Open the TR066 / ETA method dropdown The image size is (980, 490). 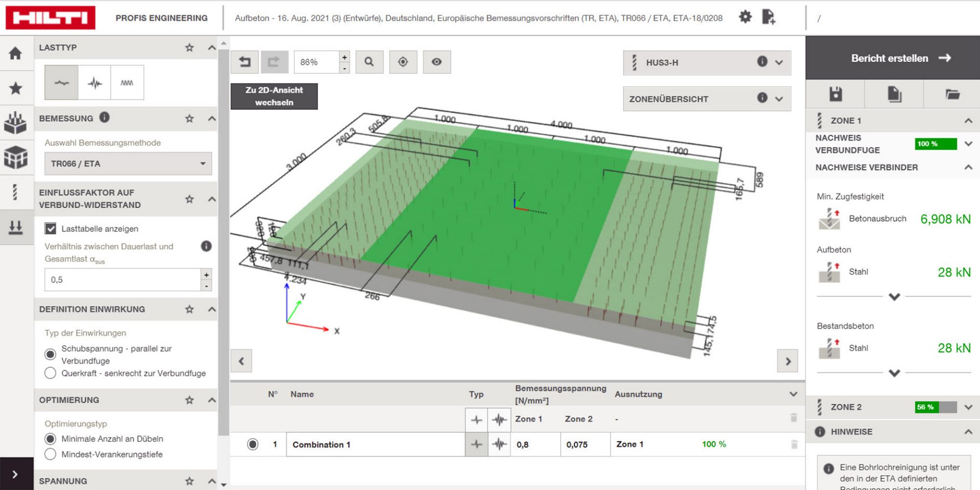[x=128, y=164]
